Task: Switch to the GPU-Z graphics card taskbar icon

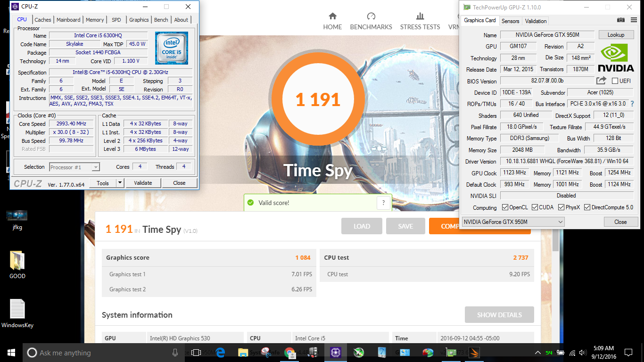Action: point(451,353)
